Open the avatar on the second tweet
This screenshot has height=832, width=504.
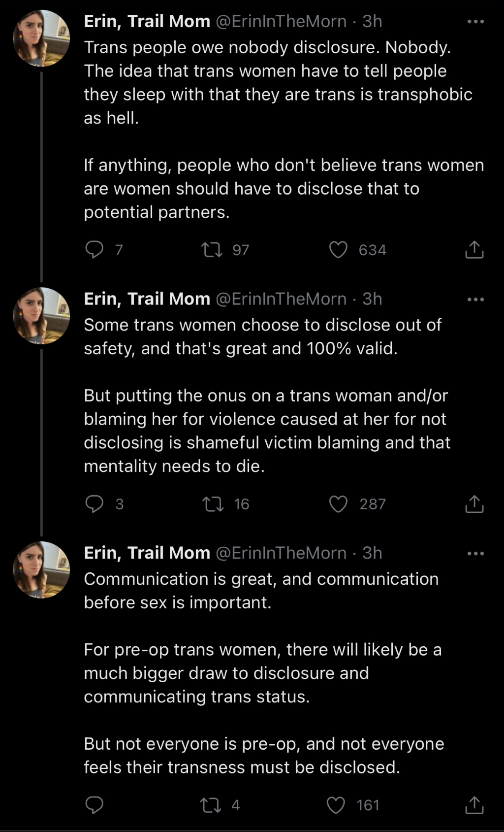tap(41, 316)
